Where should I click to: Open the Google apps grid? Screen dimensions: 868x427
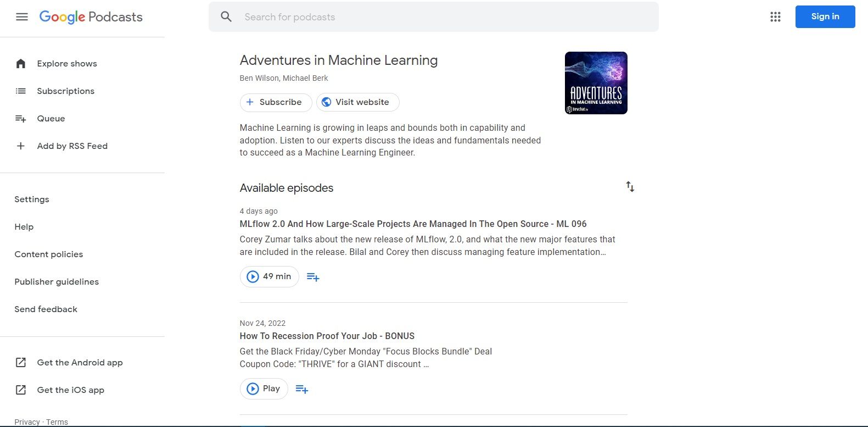(x=775, y=17)
